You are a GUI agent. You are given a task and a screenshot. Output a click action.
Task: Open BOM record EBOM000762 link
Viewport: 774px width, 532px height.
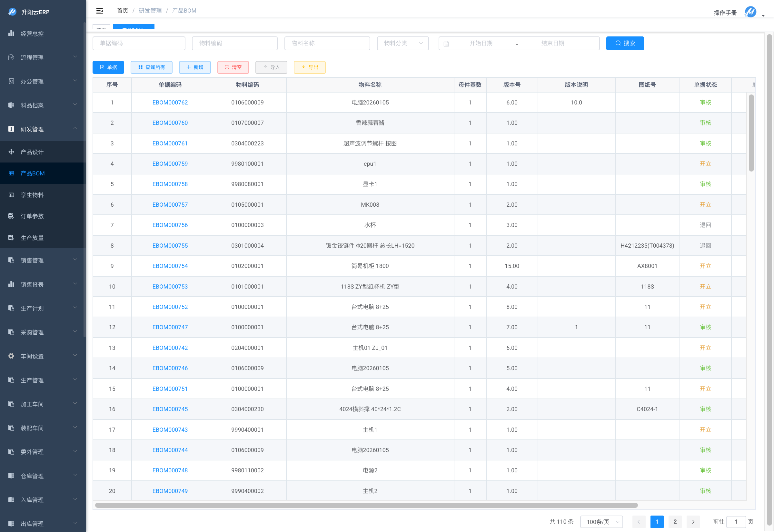coord(170,102)
